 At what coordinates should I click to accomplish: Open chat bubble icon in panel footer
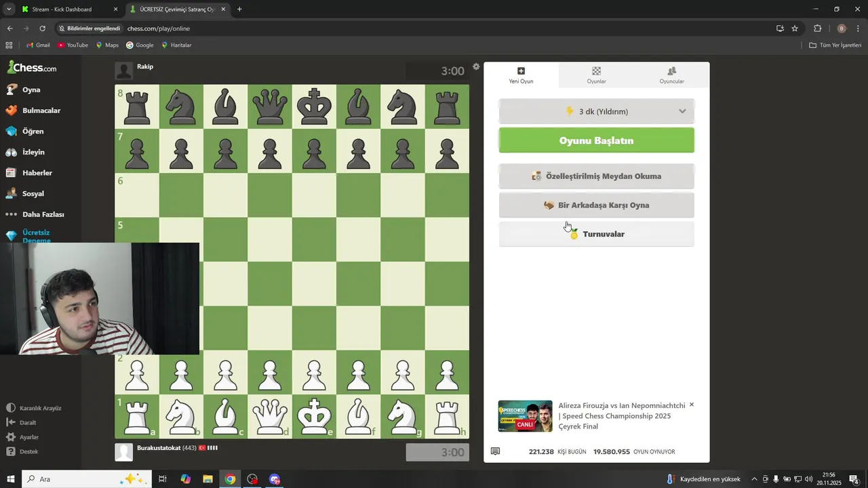tap(495, 451)
